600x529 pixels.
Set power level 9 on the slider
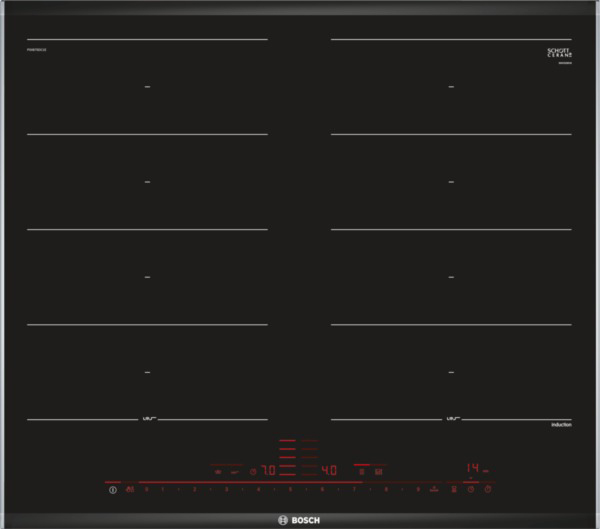coord(418,489)
